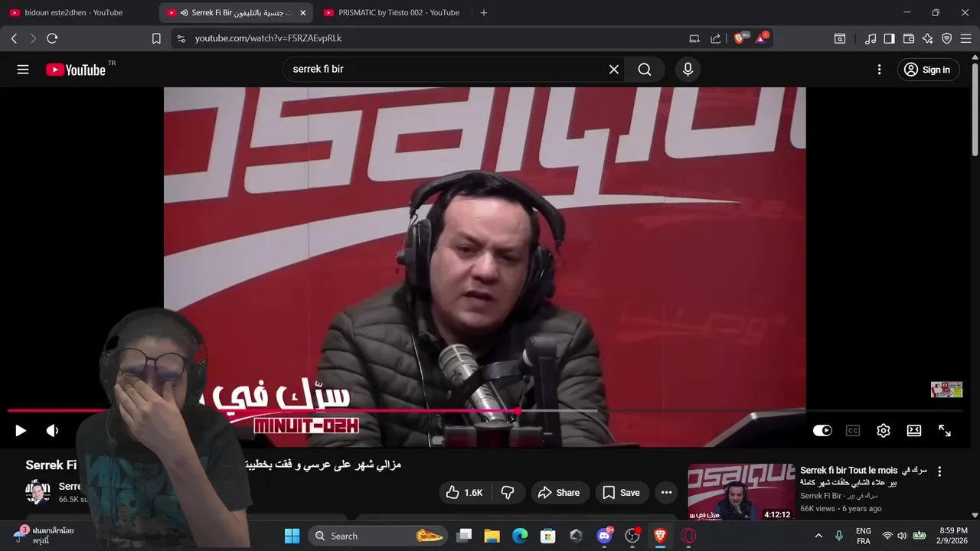Open options for the recommended video
The height and width of the screenshot is (551, 980).
[x=939, y=472]
